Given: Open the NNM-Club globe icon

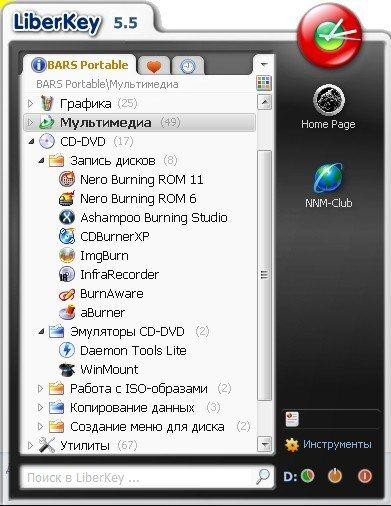Looking at the screenshot, I should click(328, 178).
